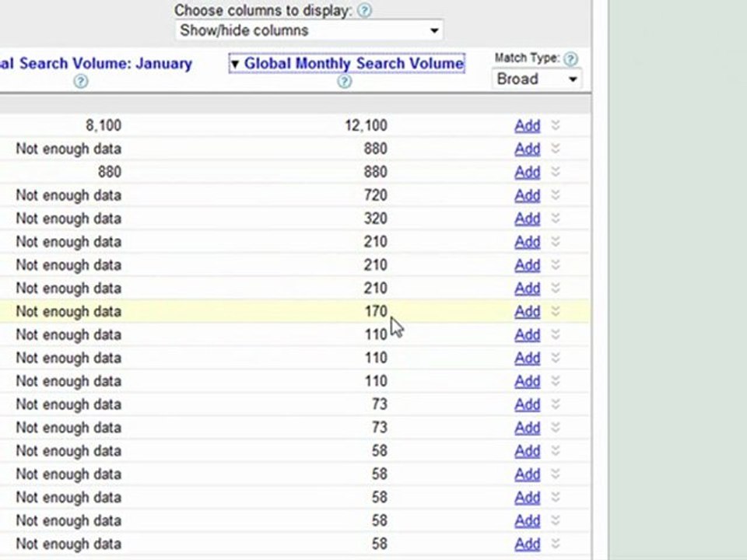Click Add in the 720 row
The height and width of the screenshot is (560, 747).
[x=528, y=195]
